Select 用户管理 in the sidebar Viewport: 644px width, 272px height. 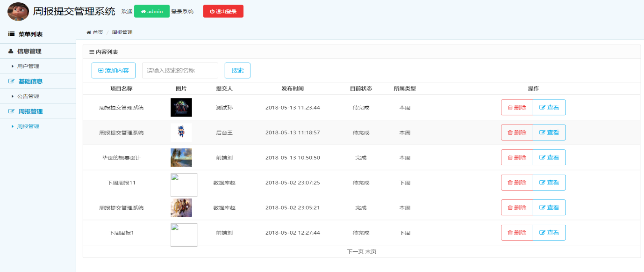(x=28, y=66)
